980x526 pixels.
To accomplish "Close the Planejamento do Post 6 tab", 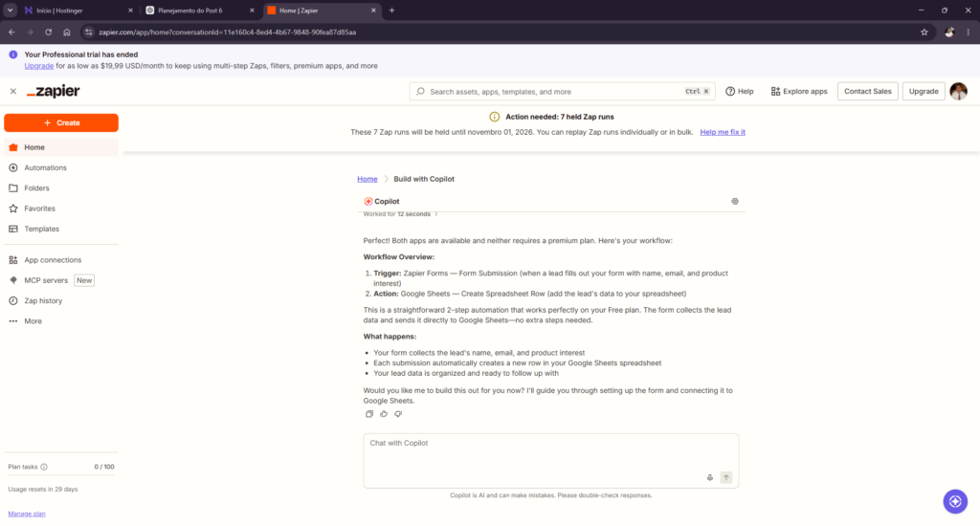I will point(252,11).
